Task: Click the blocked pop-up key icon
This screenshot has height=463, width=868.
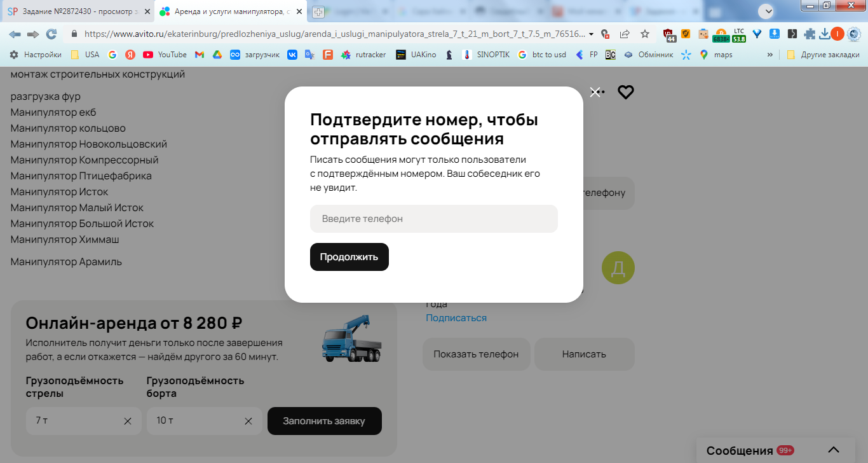Action: point(606,34)
